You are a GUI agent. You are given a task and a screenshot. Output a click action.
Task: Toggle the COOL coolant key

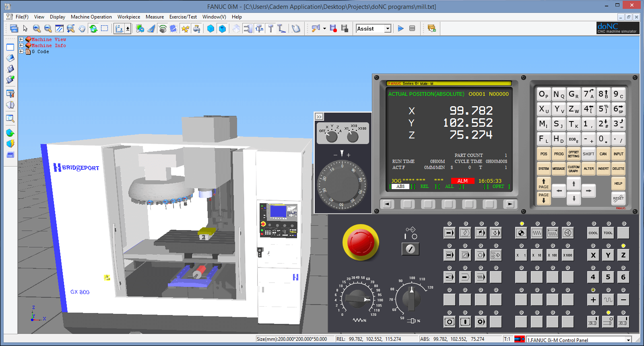pos(593,233)
